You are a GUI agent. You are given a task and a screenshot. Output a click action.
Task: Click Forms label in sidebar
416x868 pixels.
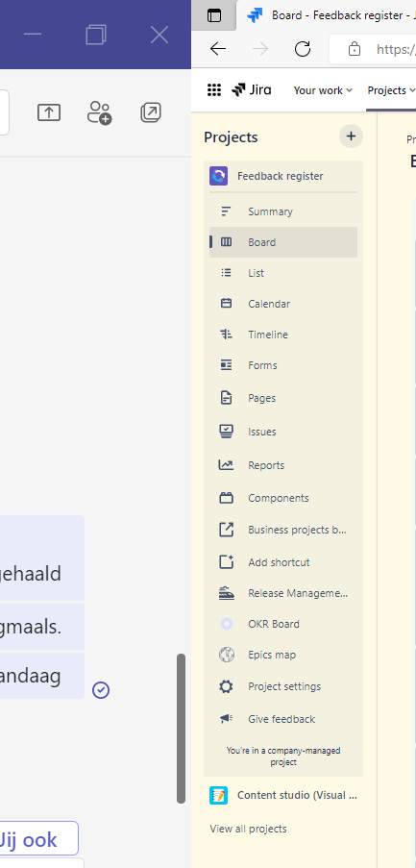[x=263, y=365]
